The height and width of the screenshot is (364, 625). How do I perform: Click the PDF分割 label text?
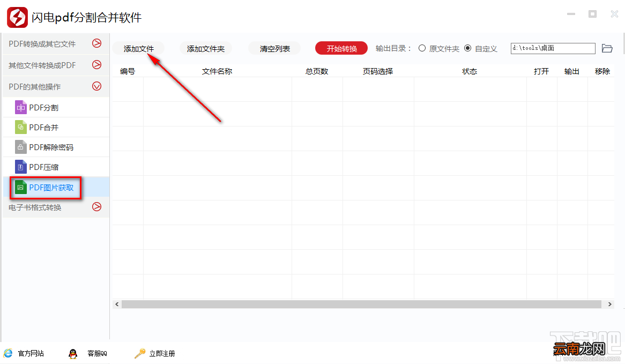(44, 108)
